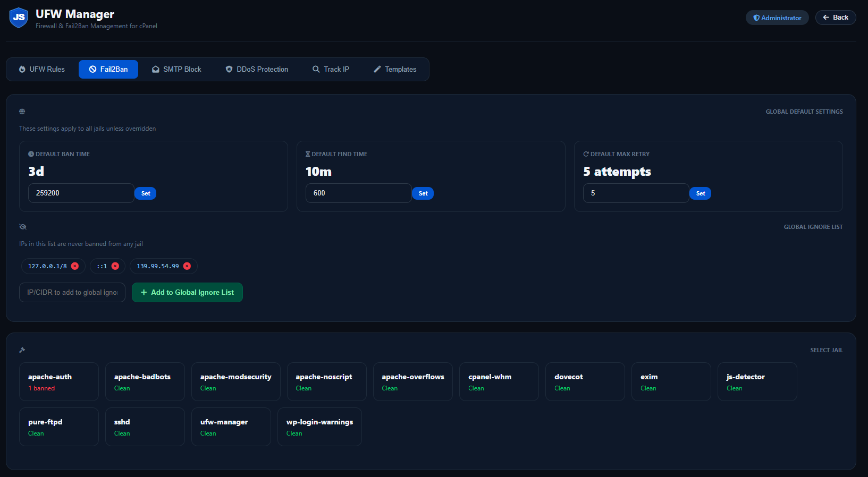
Task: Select the apache-auth jail card
Action: click(59, 382)
